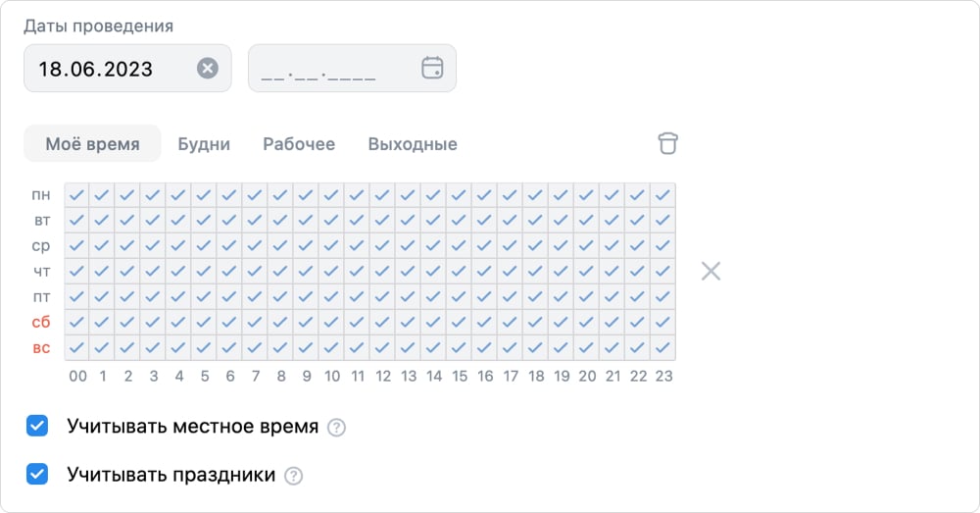
Task: Click the hour 12 column label
Action: tap(383, 376)
